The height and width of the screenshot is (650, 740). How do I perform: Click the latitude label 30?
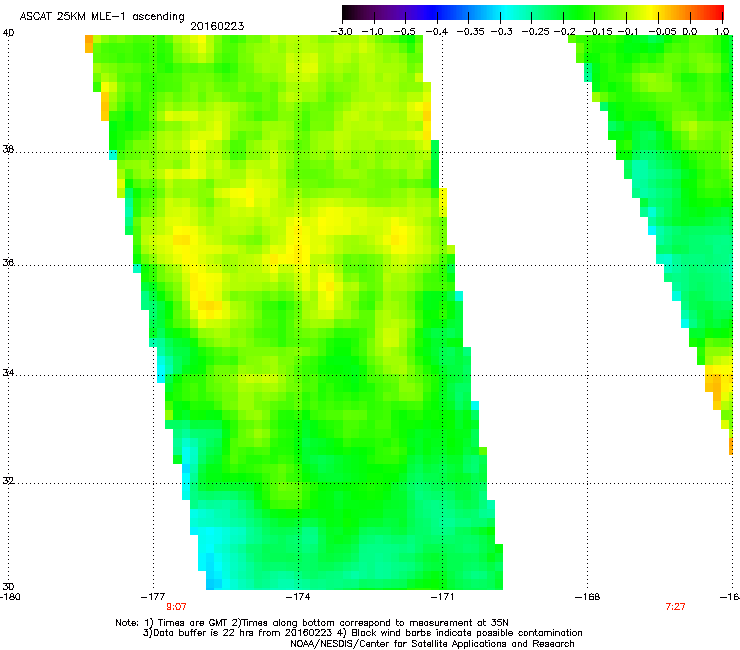point(8,587)
